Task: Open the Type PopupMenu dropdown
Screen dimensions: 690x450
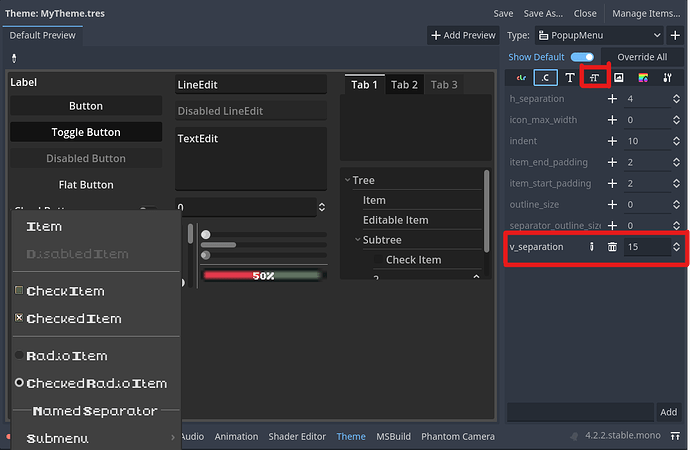Action: pos(600,35)
